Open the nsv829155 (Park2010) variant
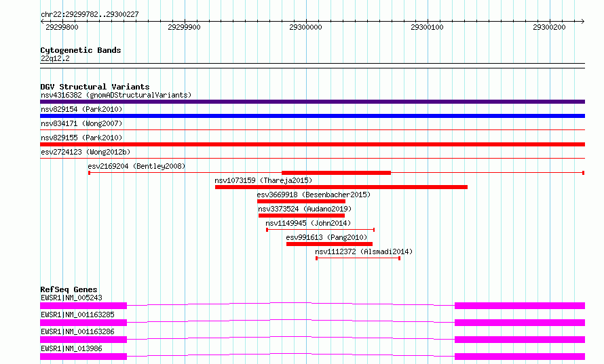The height and width of the screenshot is (364, 604). click(x=312, y=144)
